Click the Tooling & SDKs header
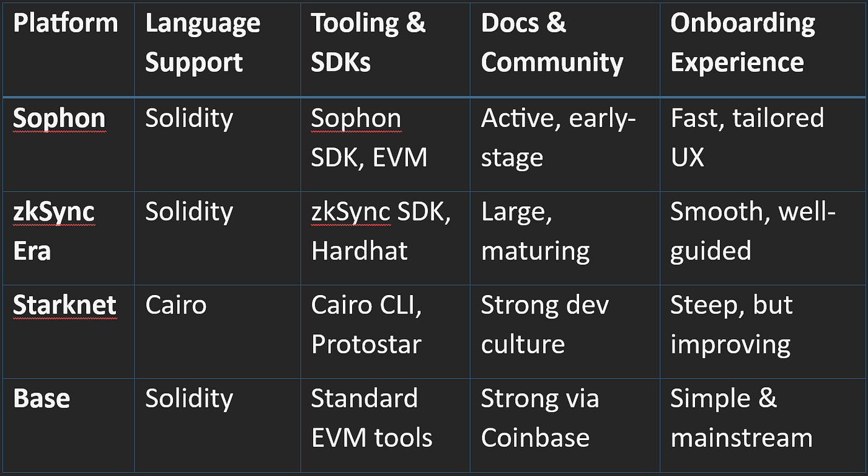The width and height of the screenshot is (868, 476). (385, 49)
